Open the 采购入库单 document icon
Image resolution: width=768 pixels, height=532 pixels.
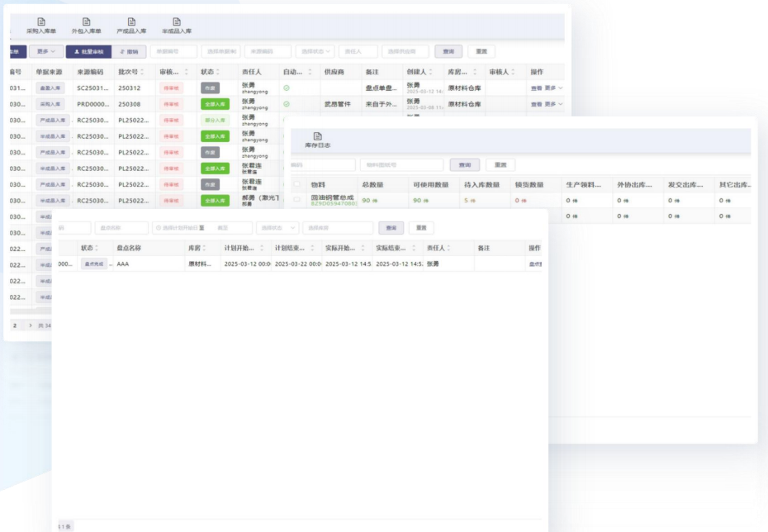click(41, 22)
